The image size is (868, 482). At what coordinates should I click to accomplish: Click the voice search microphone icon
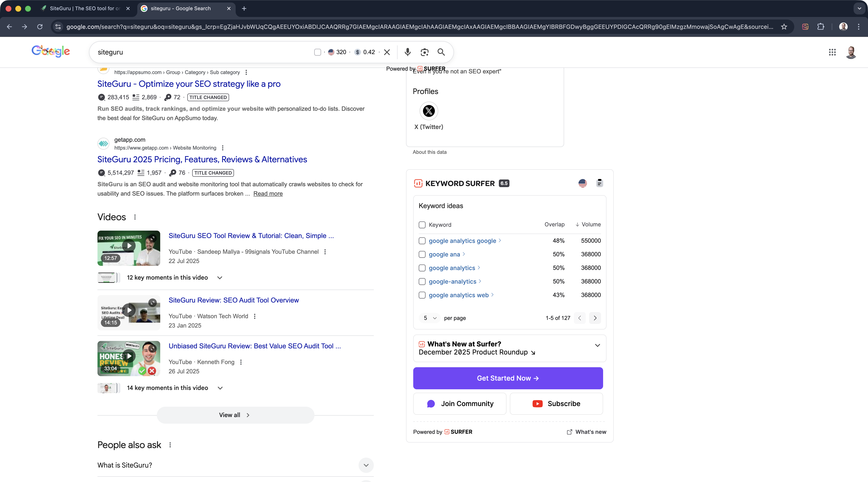[x=407, y=52]
